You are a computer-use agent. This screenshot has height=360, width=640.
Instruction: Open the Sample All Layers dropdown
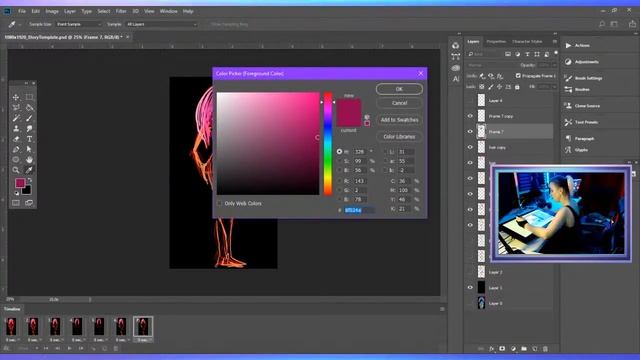tap(162, 24)
